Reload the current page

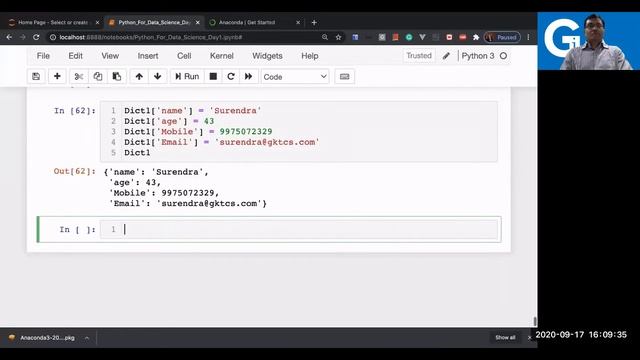36,37
